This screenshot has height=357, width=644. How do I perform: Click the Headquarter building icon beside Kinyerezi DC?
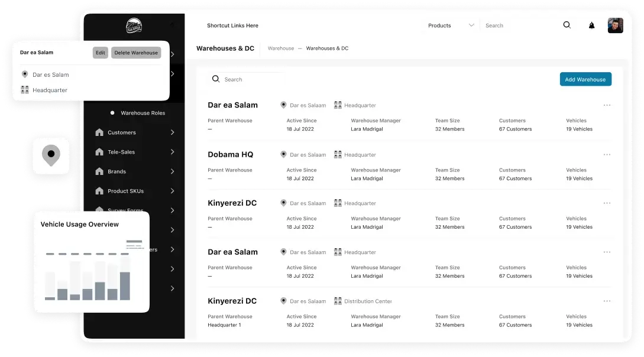pos(338,203)
